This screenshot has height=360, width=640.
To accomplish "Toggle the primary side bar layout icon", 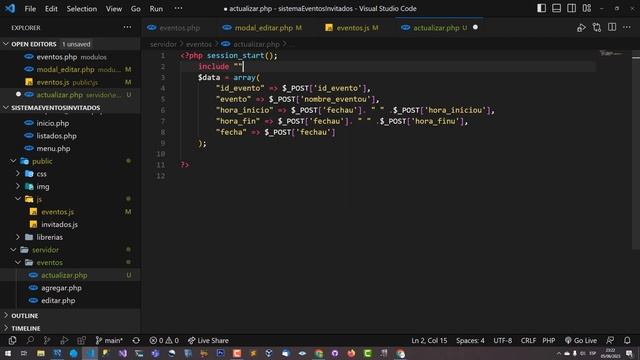I will pyautogui.click(x=541, y=8).
